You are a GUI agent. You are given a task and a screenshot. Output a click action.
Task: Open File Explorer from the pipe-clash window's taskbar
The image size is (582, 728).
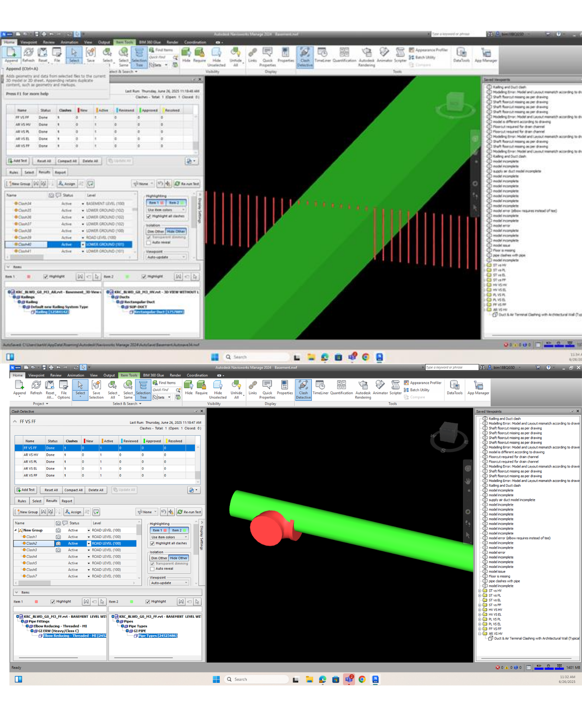[309, 679]
